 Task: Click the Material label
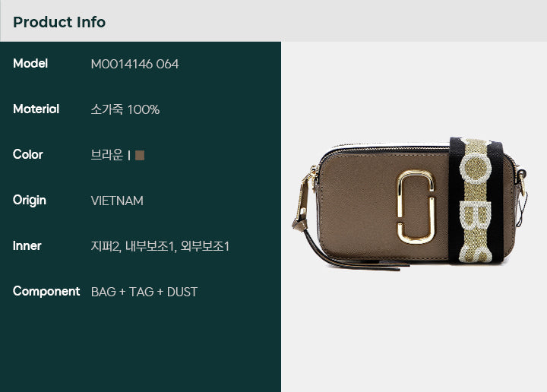coord(36,109)
